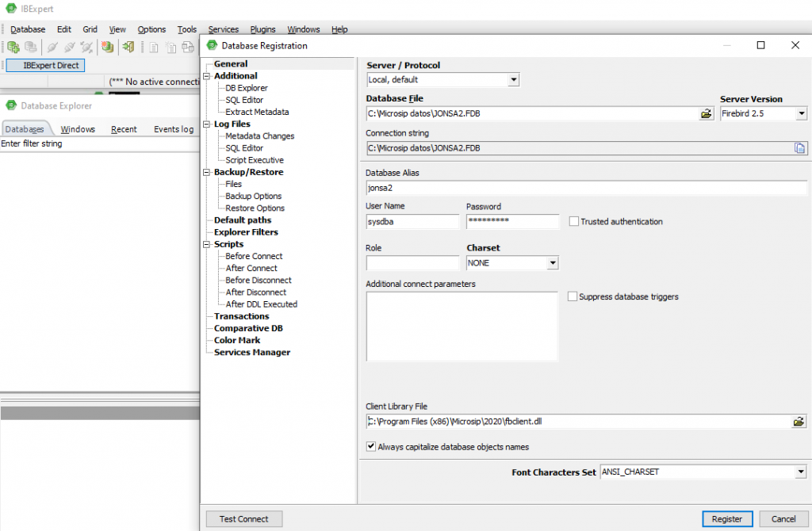Click the Connect to Database plug icon
Image resolution: width=812 pixels, height=531 pixels.
(52, 48)
